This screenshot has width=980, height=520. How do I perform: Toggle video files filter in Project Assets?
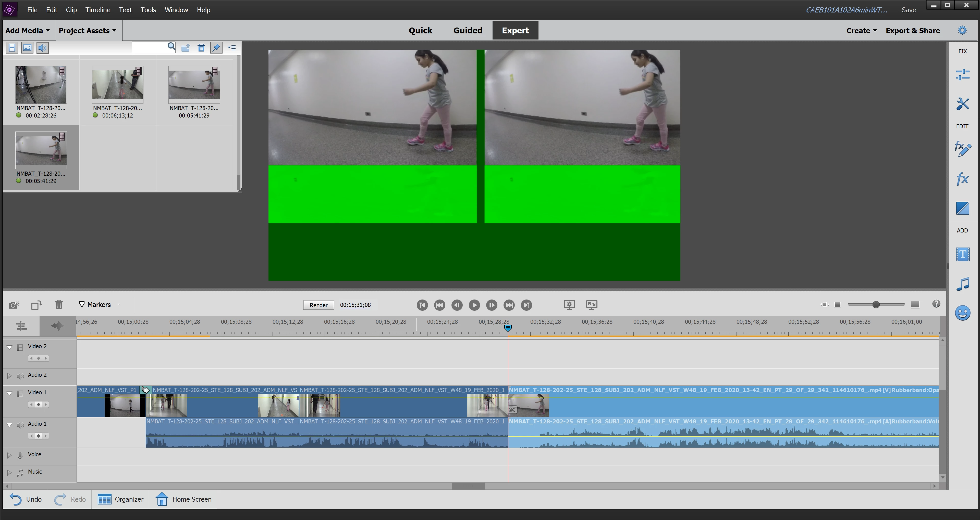tap(12, 48)
